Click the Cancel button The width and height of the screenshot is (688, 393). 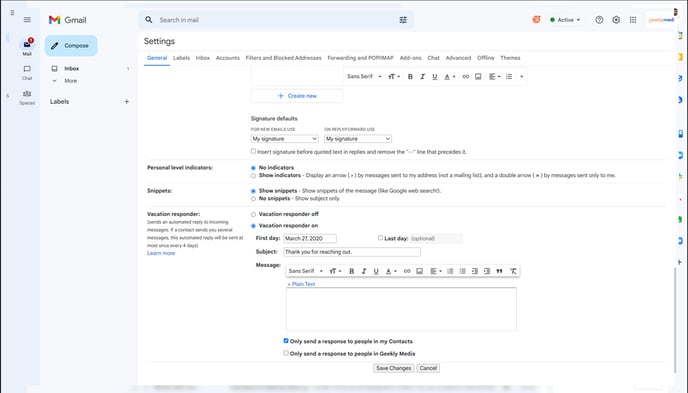428,368
